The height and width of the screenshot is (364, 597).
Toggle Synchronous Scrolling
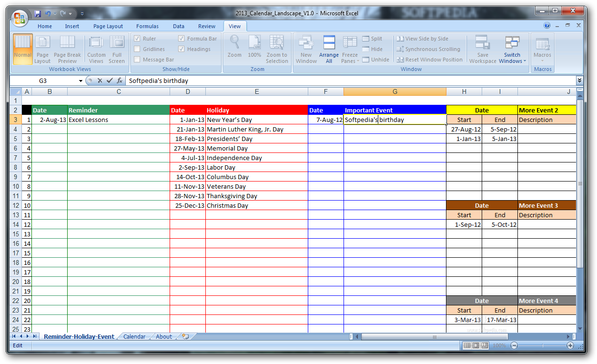(x=428, y=49)
